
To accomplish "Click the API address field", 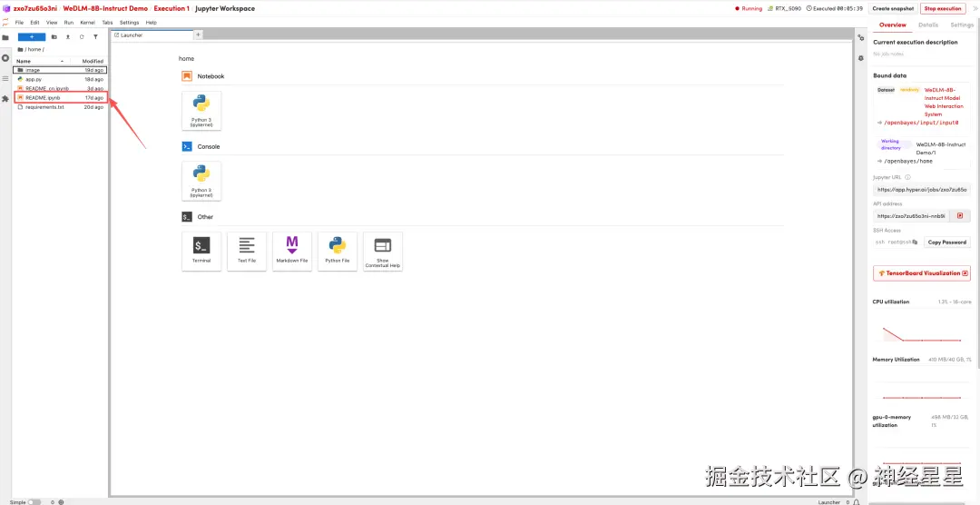I will [911, 216].
